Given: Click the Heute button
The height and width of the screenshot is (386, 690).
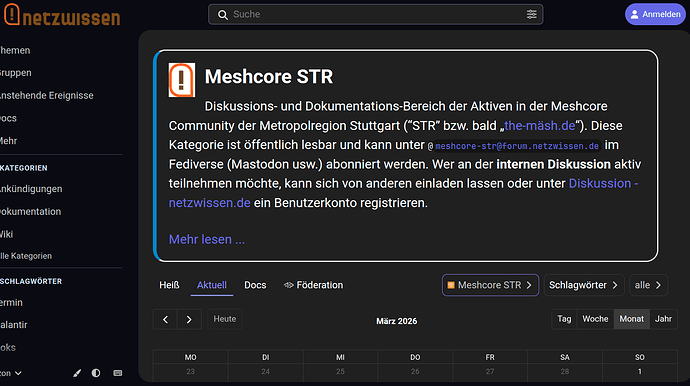Looking at the screenshot, I should [x=224, y=319].
